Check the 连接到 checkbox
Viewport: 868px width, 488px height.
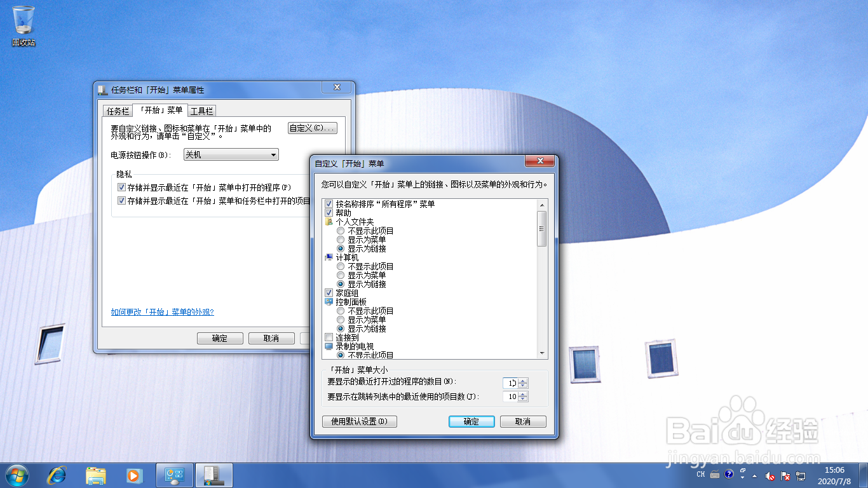pos(329,337)
